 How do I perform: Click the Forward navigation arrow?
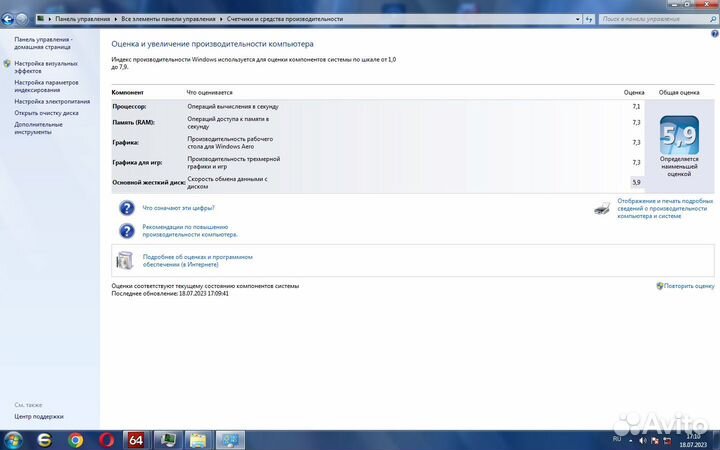pyautogui.click(x=22, y=19)
